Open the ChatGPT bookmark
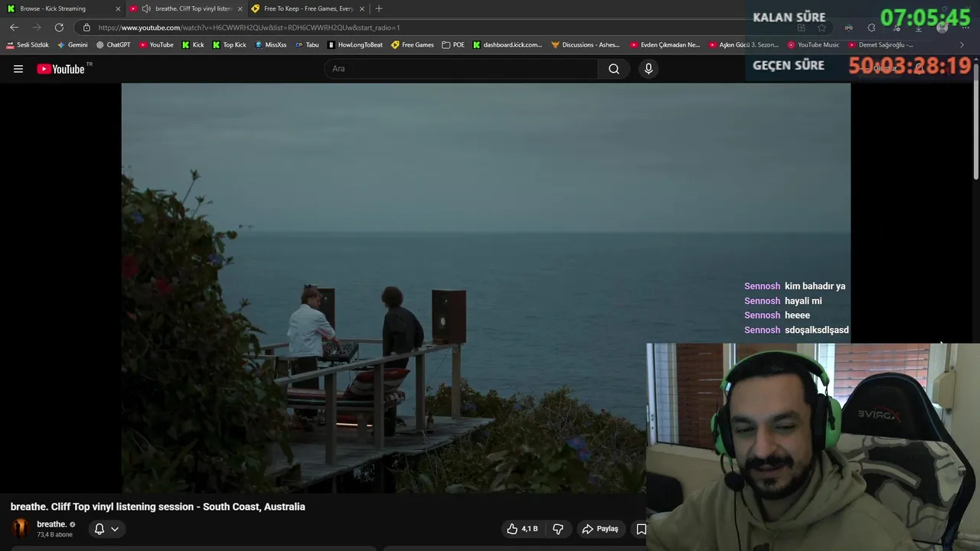The width and height of the screenshot is (980, 551). coord(113,45)
